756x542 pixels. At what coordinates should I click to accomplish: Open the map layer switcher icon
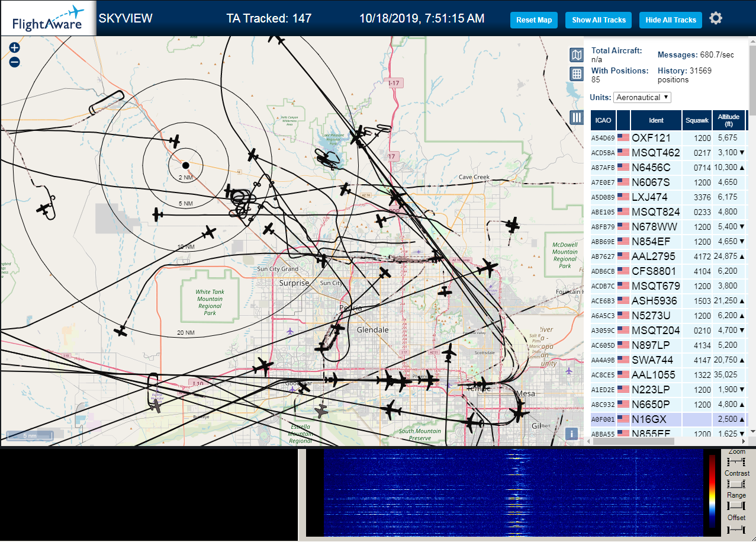577,55
